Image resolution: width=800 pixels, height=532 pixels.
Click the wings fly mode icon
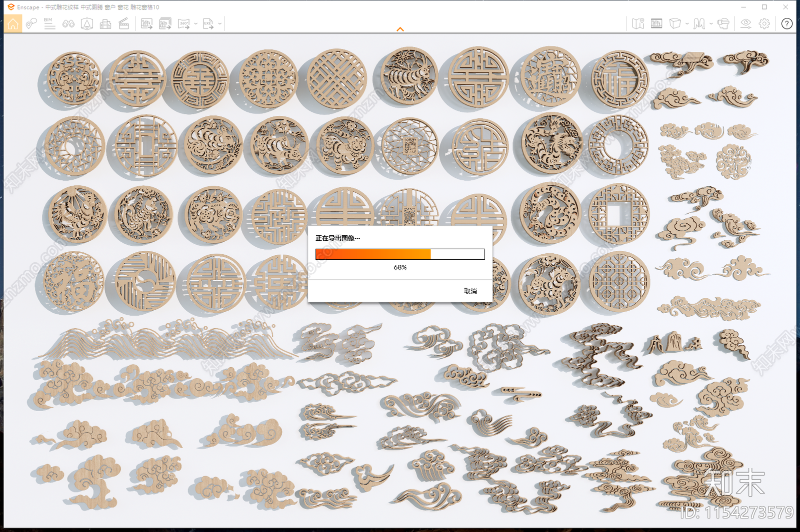[x=699, y=23]
